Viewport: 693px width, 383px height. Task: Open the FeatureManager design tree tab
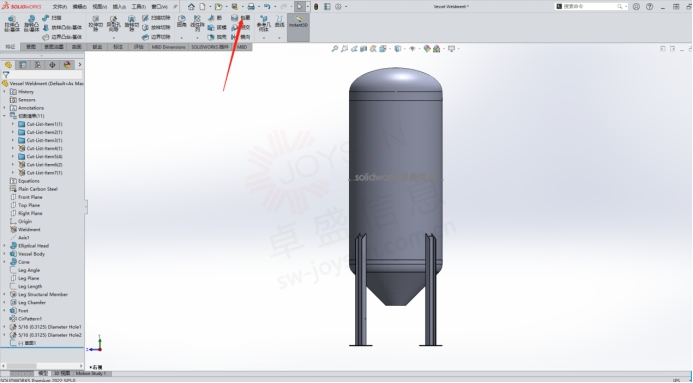[x=8, y=65]
